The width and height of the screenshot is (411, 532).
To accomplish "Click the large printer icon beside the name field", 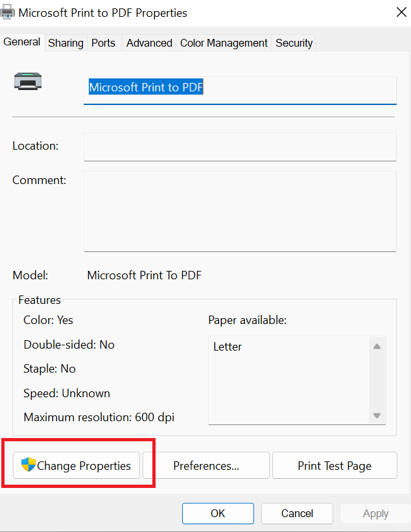I will (27, 81).
